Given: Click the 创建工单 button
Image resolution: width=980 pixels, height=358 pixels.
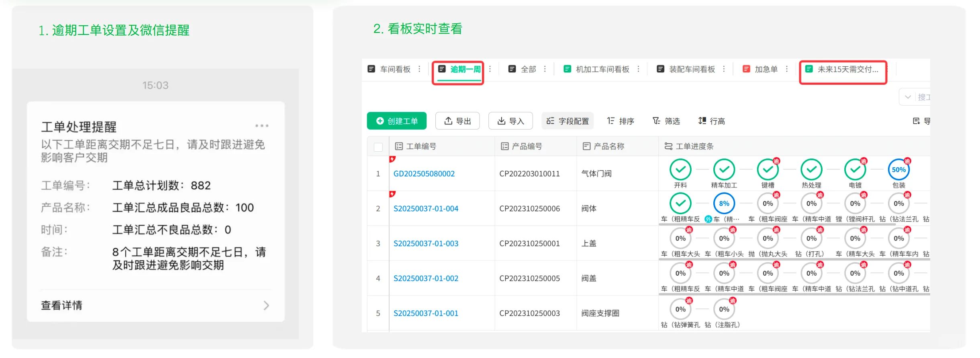Looking at the screenshot, I should coord(397,121).
